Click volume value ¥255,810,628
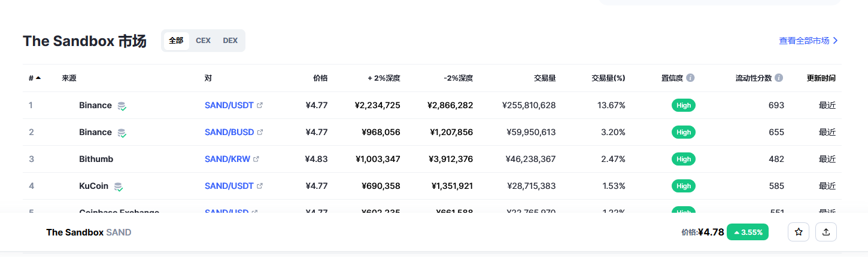 [x=529, y=105]
